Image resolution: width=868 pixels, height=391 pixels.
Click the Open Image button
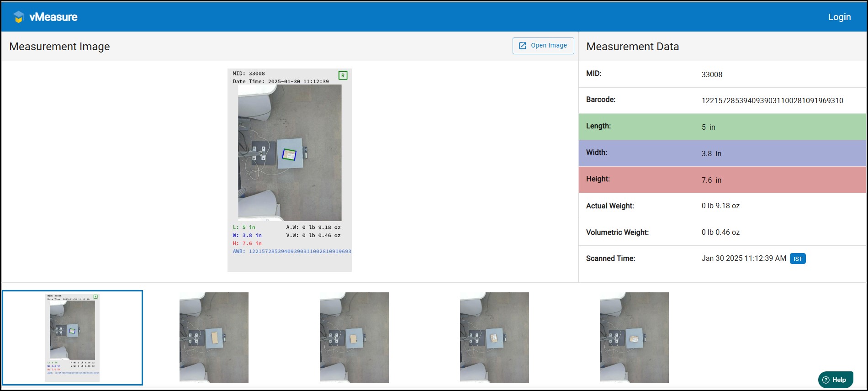[543, 46]
